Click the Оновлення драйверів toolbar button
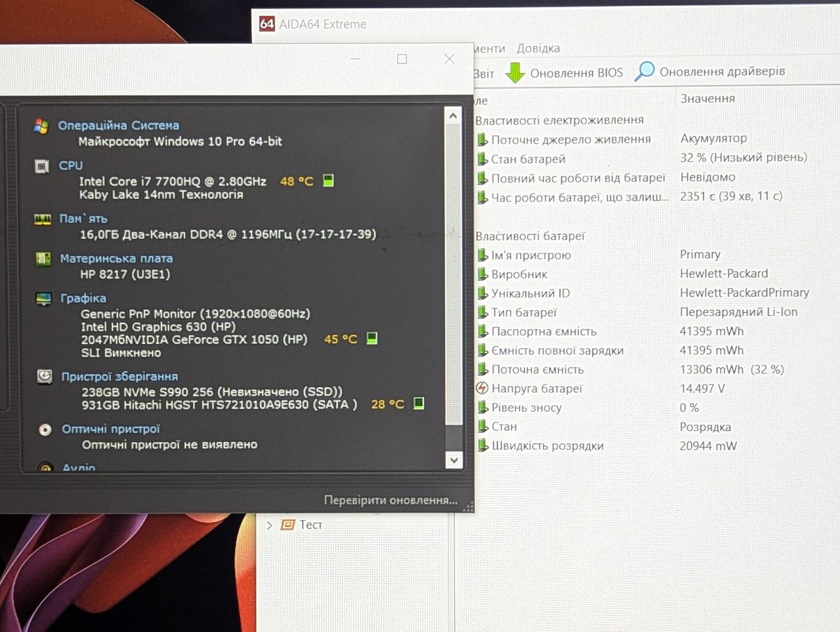The height and width of the screenshot is (632, 840). [x=709, y=72]
